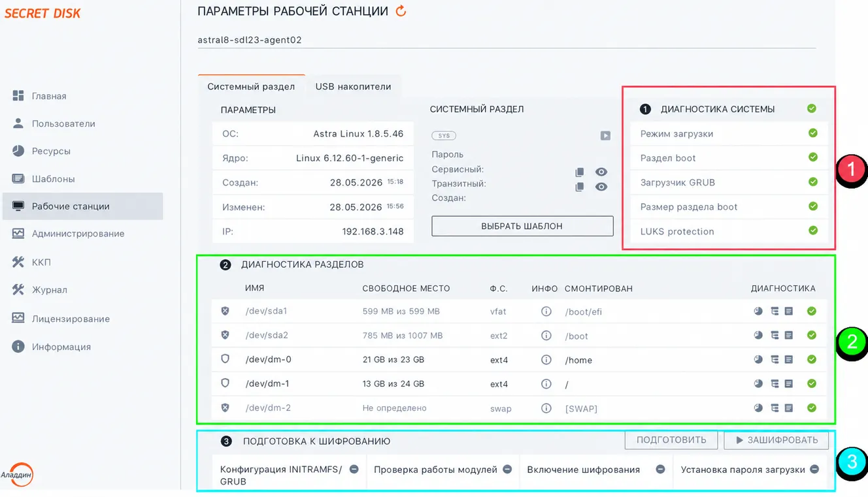Click the list icon for /dev/dm-0
The width and height of the screenshot is (868, 497).
[789, 359]
